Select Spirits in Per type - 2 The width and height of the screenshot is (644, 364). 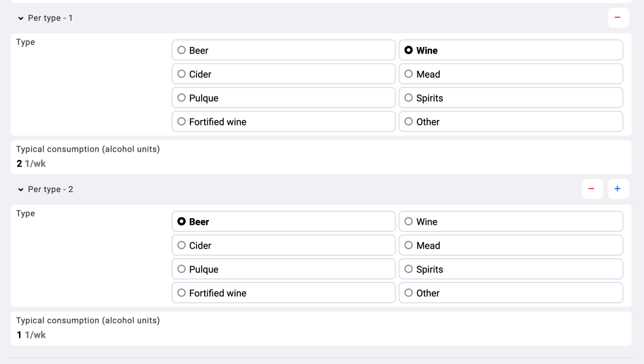510,269
